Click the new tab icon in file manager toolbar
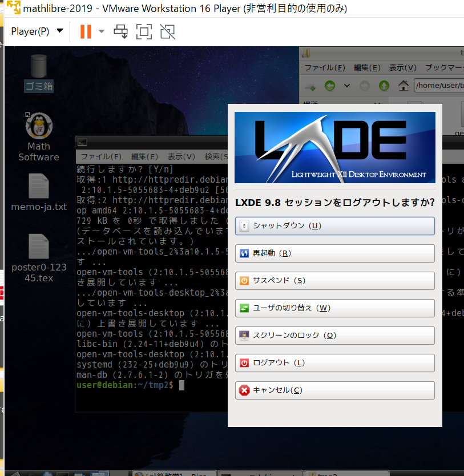 pyautogui.click(x=310, y=86)
